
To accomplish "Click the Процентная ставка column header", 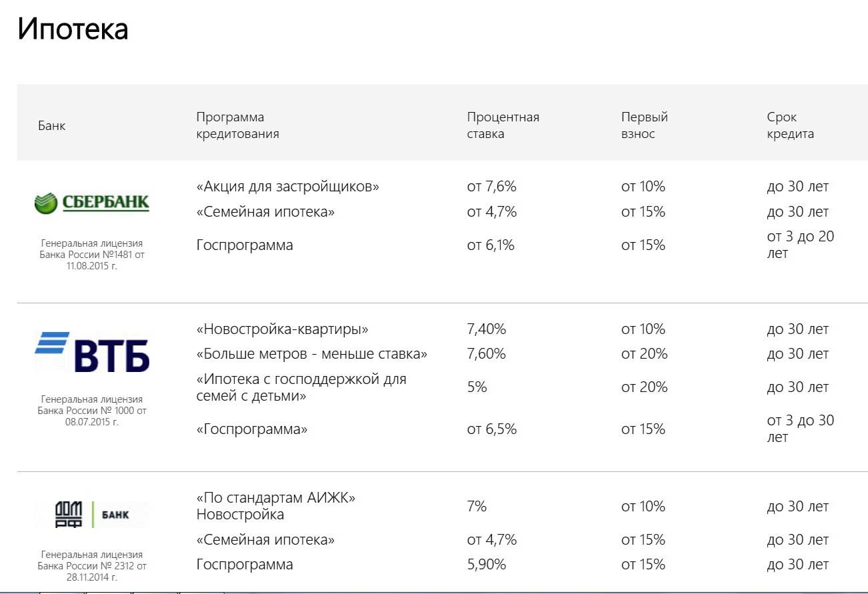I will [503, 125].
